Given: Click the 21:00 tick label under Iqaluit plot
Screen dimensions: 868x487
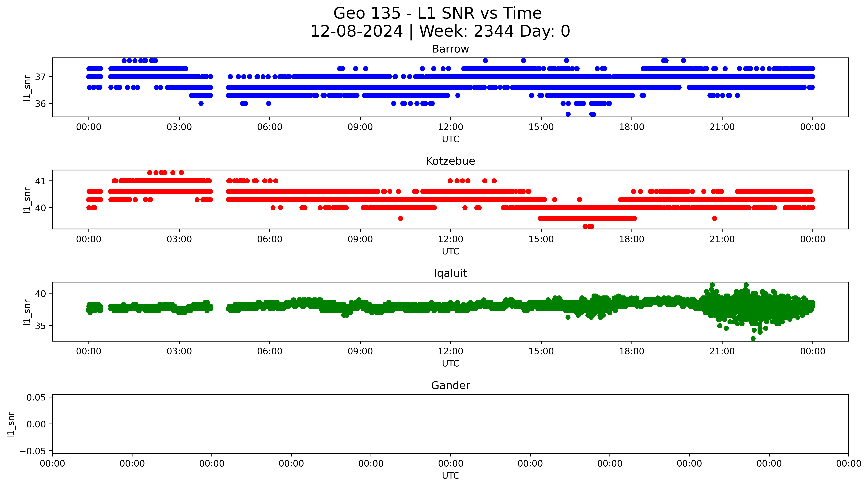Looking at the screenshot, I should point(722,351).
